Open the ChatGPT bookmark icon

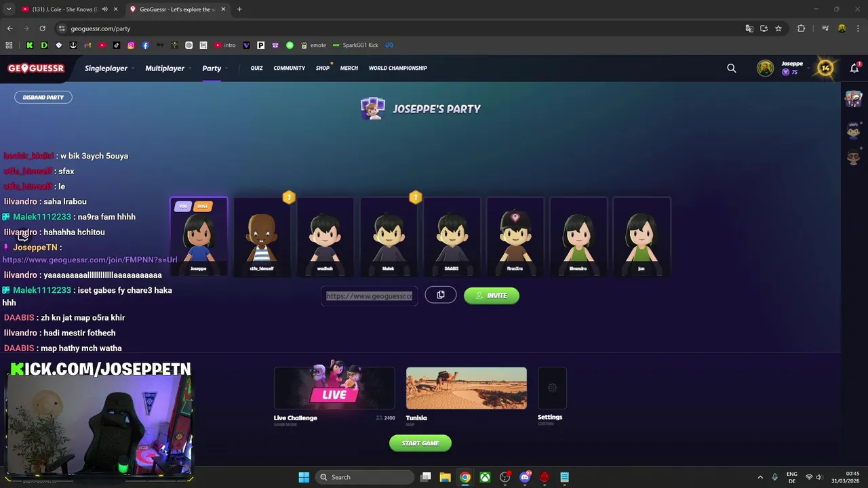[189, 45]
